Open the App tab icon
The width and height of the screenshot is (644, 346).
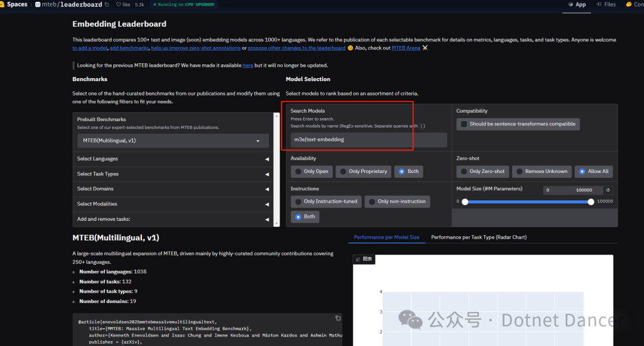pyautogui.click(x=571, y=5)
